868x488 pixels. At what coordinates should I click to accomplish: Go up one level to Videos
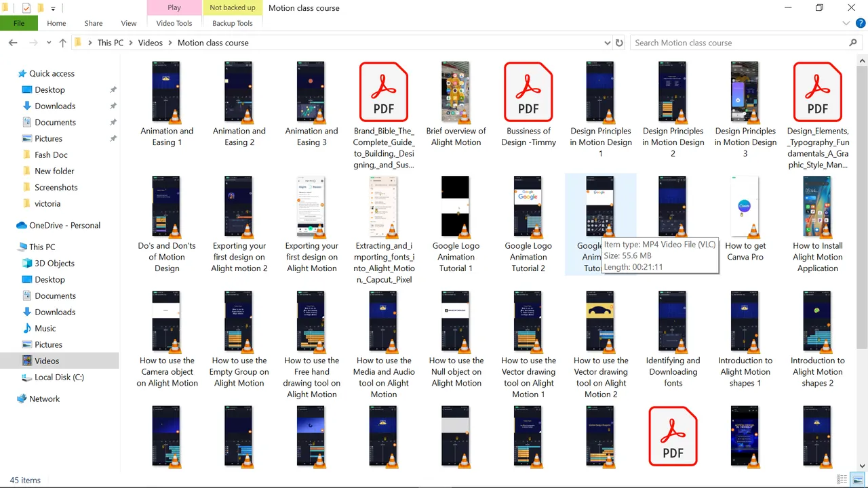pos(62,43)
